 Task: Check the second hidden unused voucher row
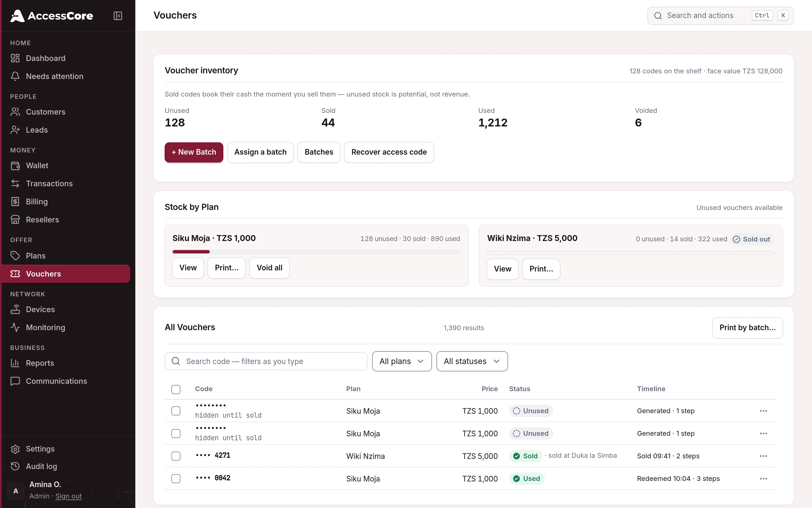pos(176,433)
